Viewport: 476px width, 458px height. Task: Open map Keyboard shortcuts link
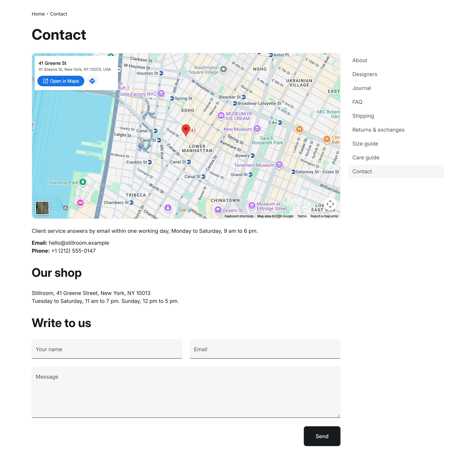[239, 216]
